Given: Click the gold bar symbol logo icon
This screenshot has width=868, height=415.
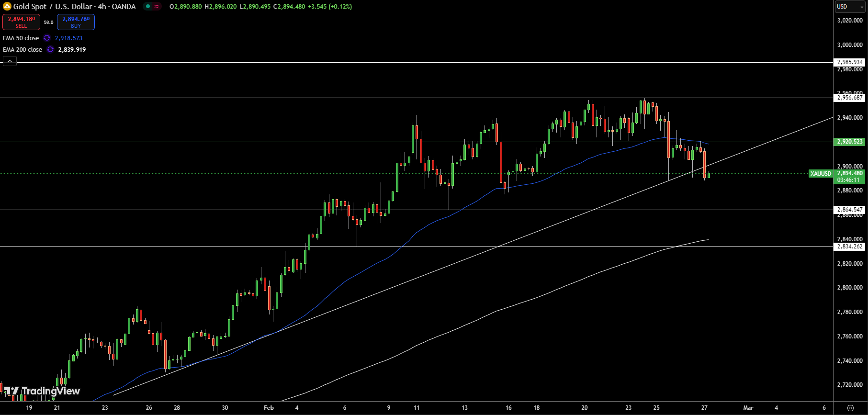Looking at the screenshot, I should click(7, 7).
